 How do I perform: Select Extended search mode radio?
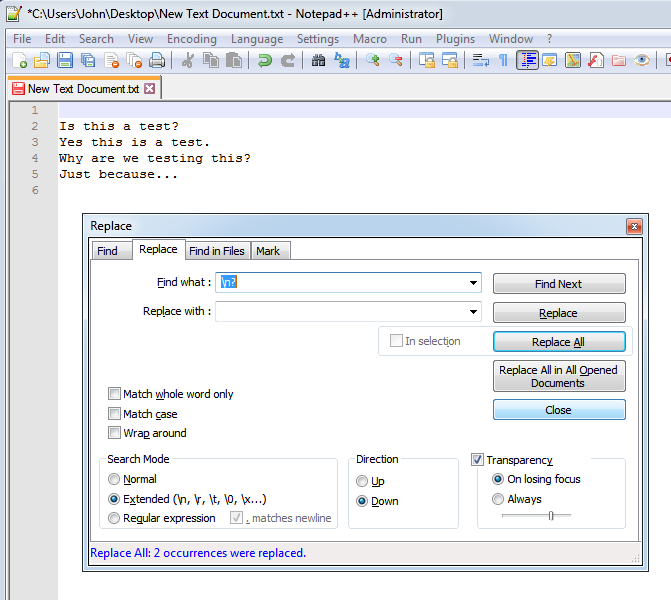click(114, 499)
